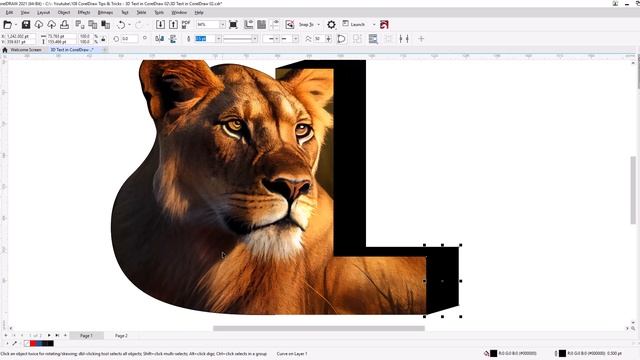Open the View menu

(x=25, y=13)
